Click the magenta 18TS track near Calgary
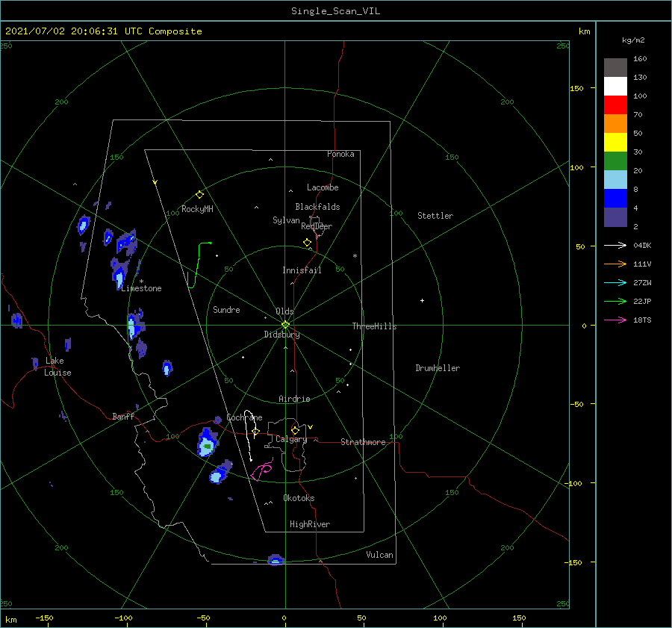Image resolution: width=672 pixels, height=628 pixels. point(262,470)
